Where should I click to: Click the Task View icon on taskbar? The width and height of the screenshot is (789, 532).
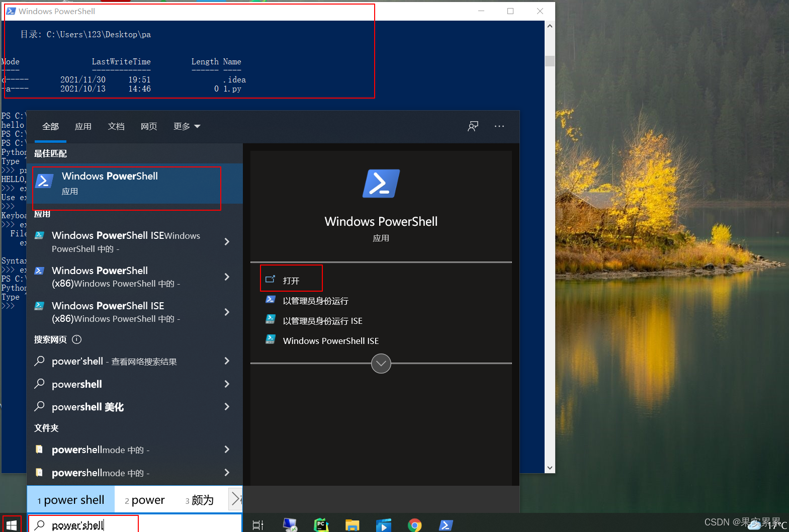pos(257,525)
